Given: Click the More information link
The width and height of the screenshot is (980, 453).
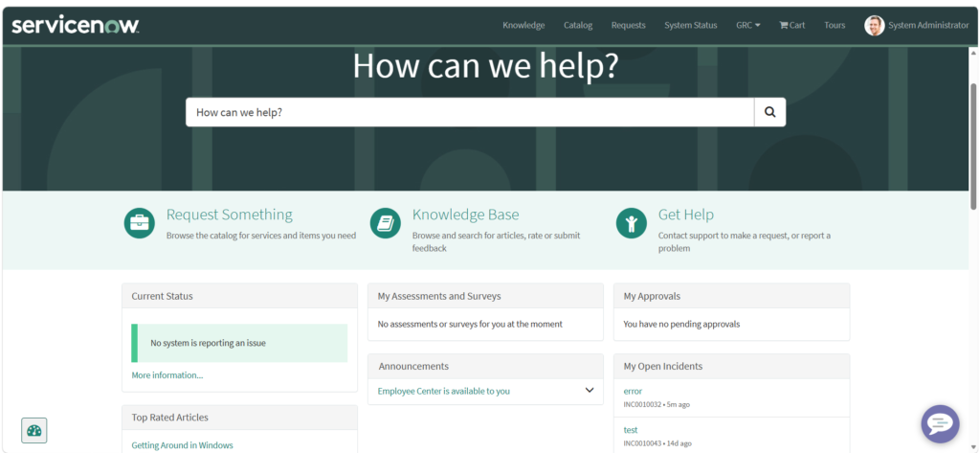Looking at the screenshot, I should click(167, 375).
